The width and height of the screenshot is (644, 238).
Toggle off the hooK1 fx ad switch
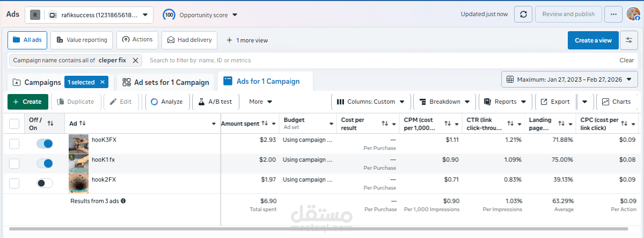(45, 163)
